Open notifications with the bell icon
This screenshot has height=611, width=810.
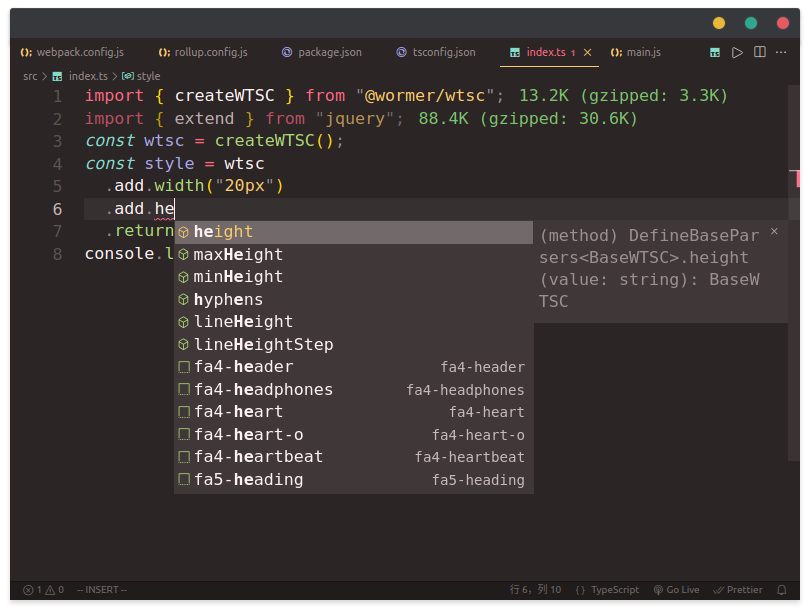click(x=782, y=590)
